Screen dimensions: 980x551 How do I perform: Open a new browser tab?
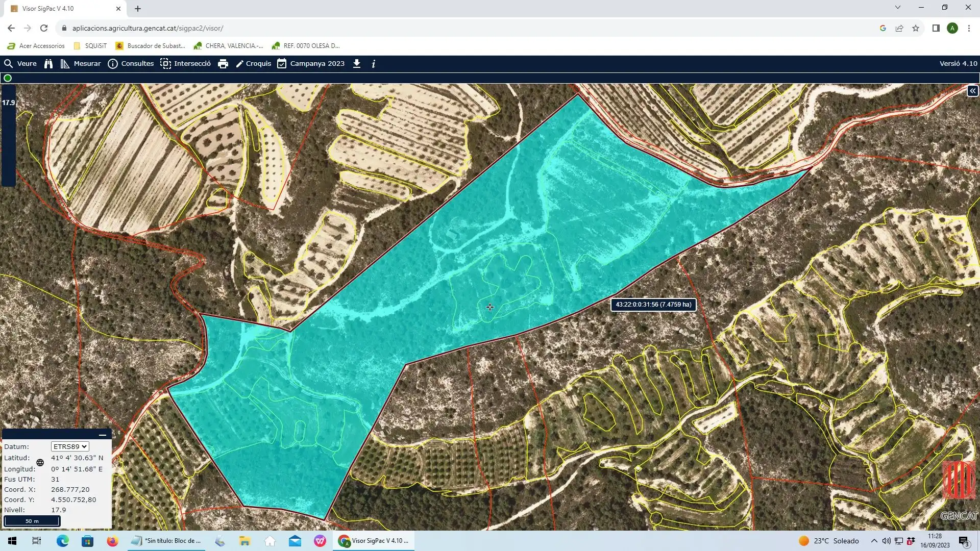pyautogui.click(x=138, y=9)
